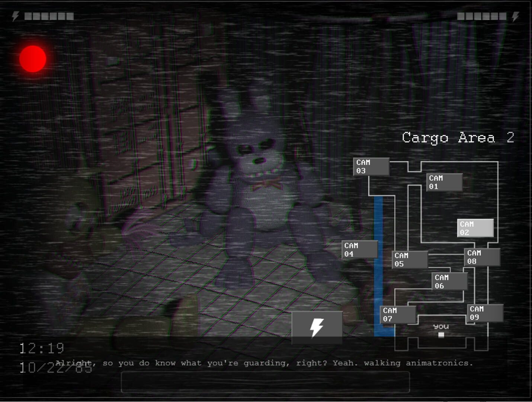Image resolution: width=532 pixels, height=402 pixels.
Task: Select the CAM 09 camera
Action: pos(483,313)
